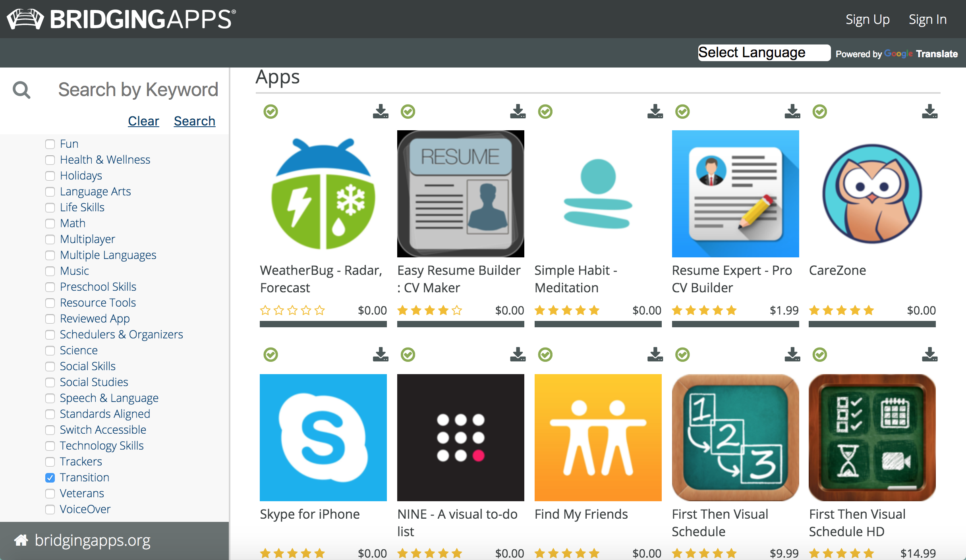Image resolution: width=966 pixels, height=560 pixels.
Task: Click the $1.99 price of Resume Expert
Action: coord(784,310)
